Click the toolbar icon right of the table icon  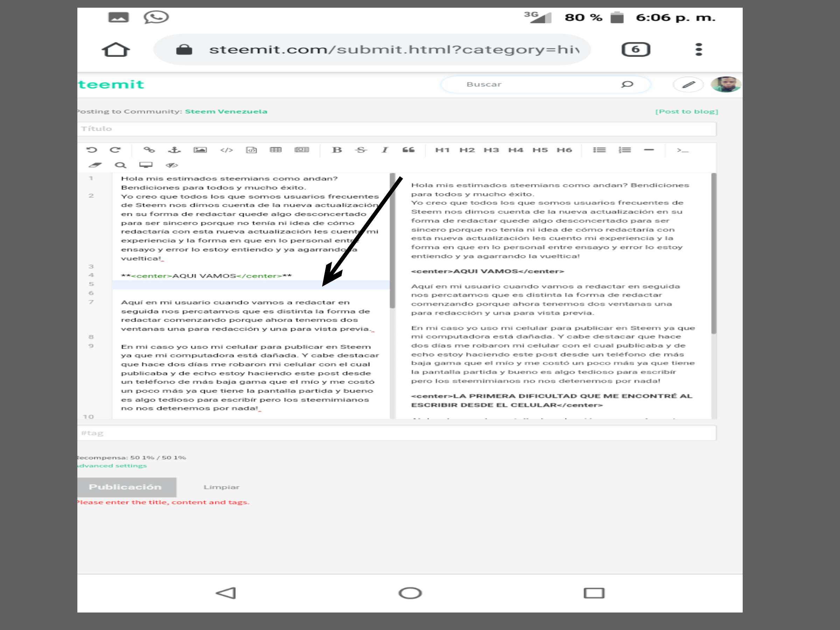[x=302, y=150]
